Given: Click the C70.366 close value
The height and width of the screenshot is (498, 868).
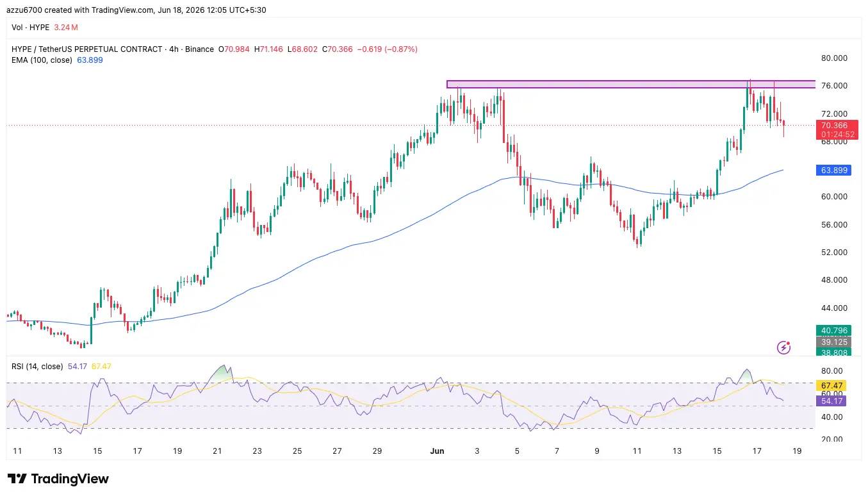Looking at the screenshot, I should [x=337, y=49].
